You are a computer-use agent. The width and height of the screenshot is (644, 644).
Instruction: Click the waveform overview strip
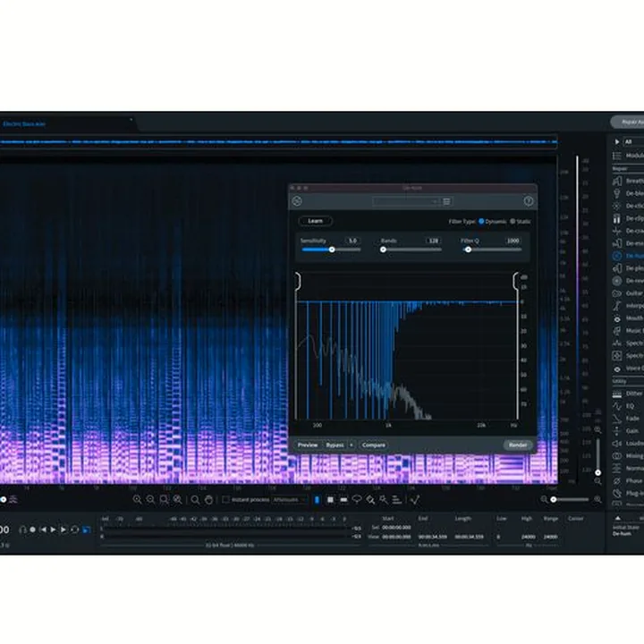click(x=278, y=142)
